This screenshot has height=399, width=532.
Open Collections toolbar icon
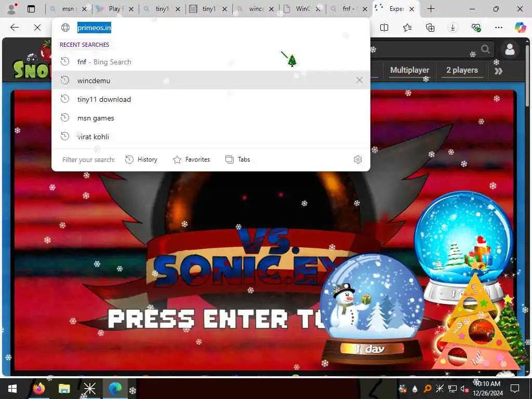tap(430, 28)
